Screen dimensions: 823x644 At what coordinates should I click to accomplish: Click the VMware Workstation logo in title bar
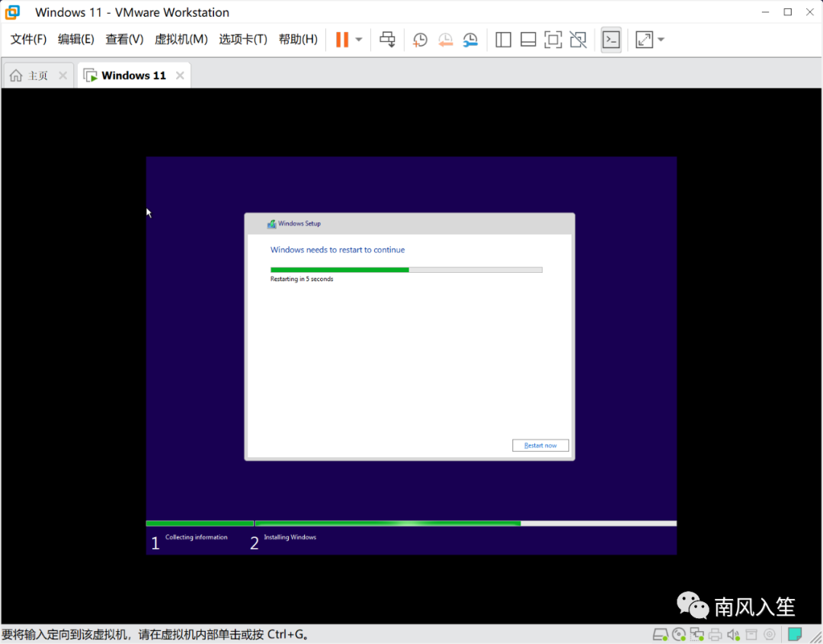point(13,12)
